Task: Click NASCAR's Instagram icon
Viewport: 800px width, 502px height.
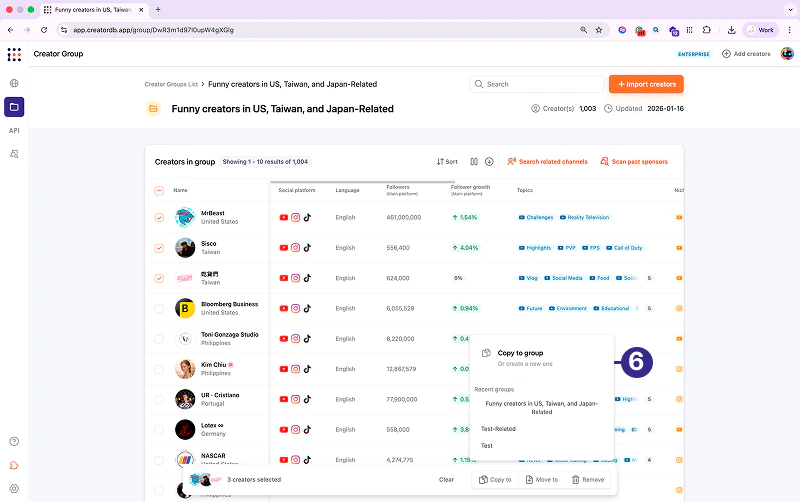Action: coord(295,460)
